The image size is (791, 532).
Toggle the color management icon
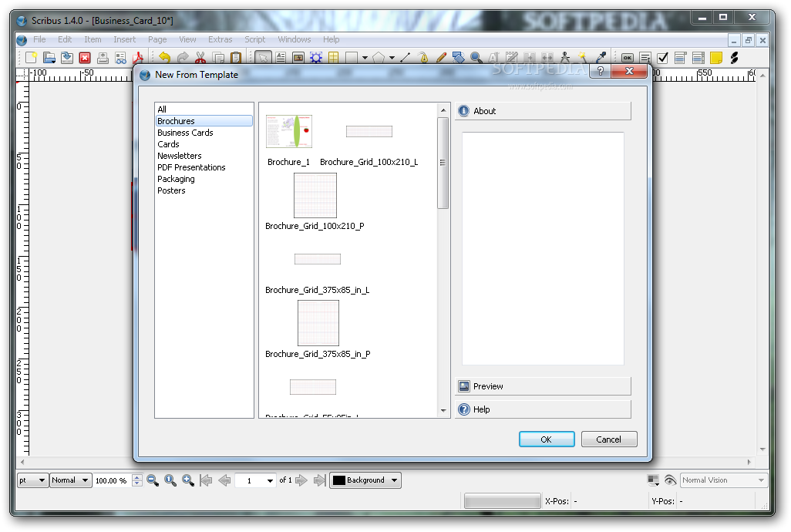tap(653, 480)
